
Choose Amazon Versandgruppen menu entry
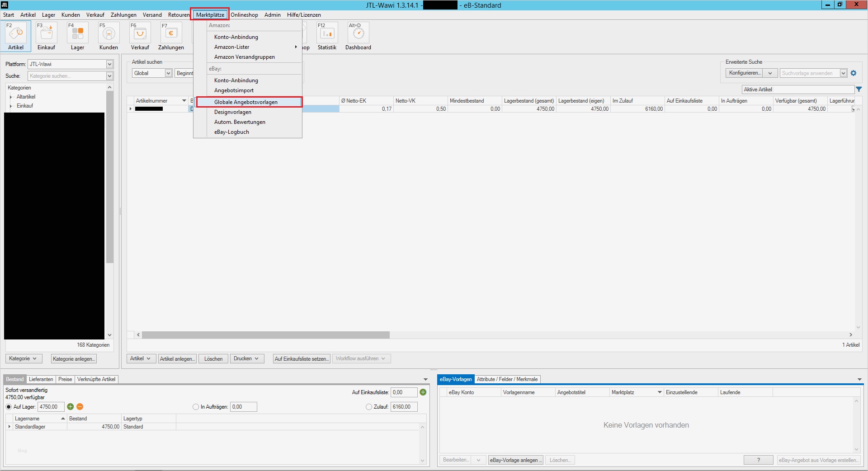tap(245, 57)
